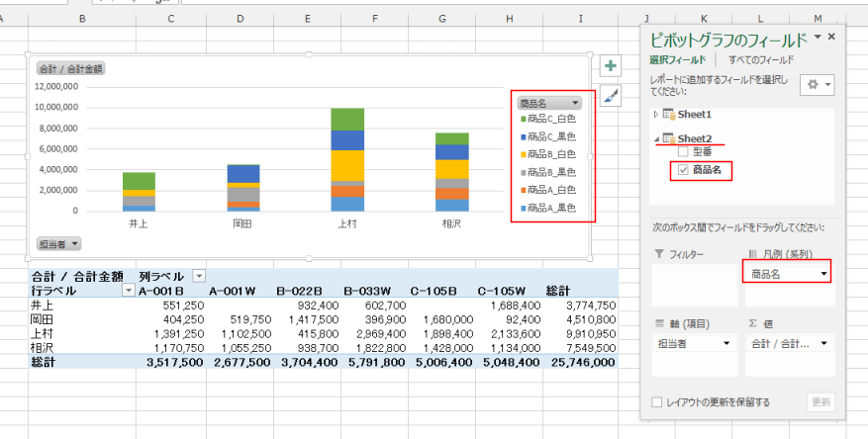Open the 商品名 dropdown in the legend area
This screenshot has height=439, width=868.
click(823, 274)
